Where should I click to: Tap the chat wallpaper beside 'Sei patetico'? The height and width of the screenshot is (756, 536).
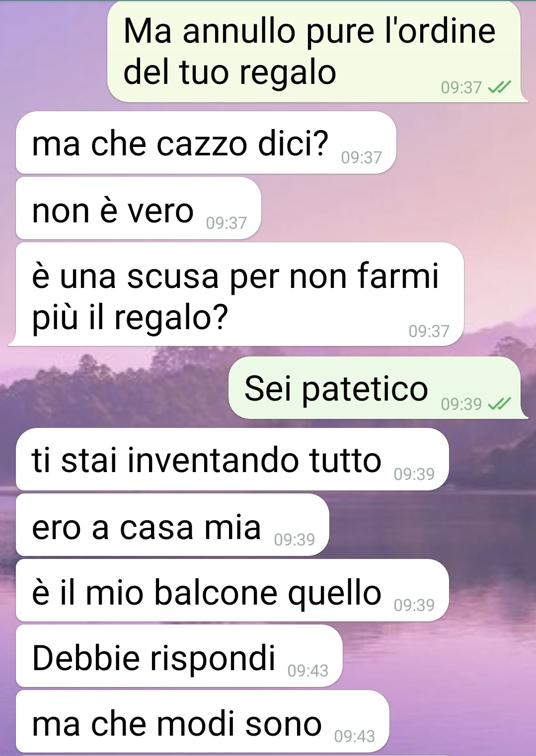click(x=114, y=387)
